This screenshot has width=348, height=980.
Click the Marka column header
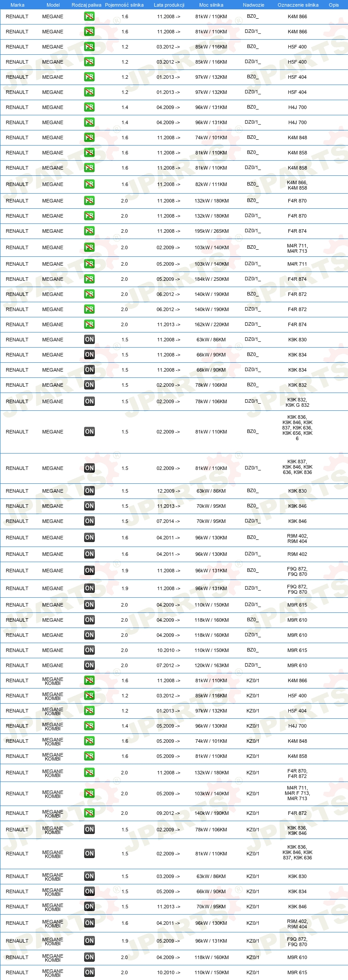[x=17, y=5]
